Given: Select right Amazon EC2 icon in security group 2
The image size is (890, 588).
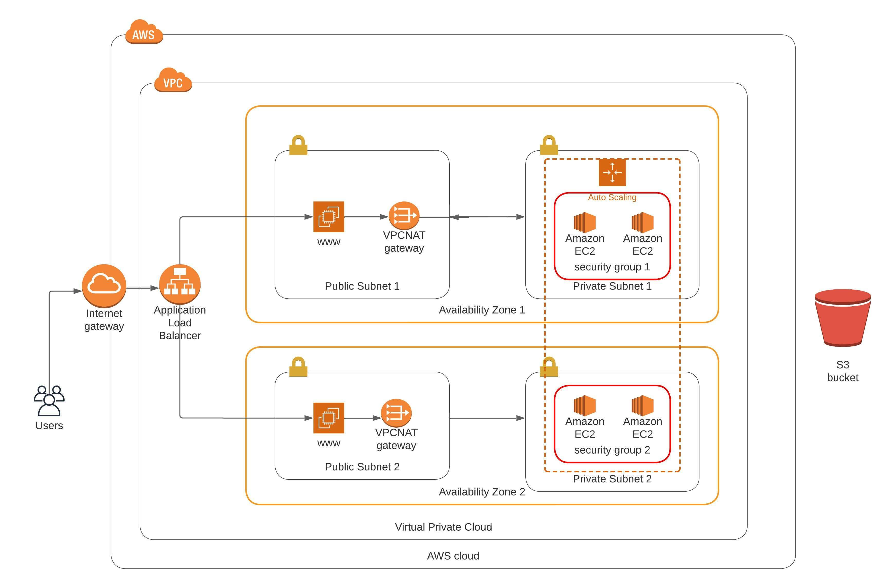Looking at the screenshot, I should pyautogui.click(x=642, y=405).
